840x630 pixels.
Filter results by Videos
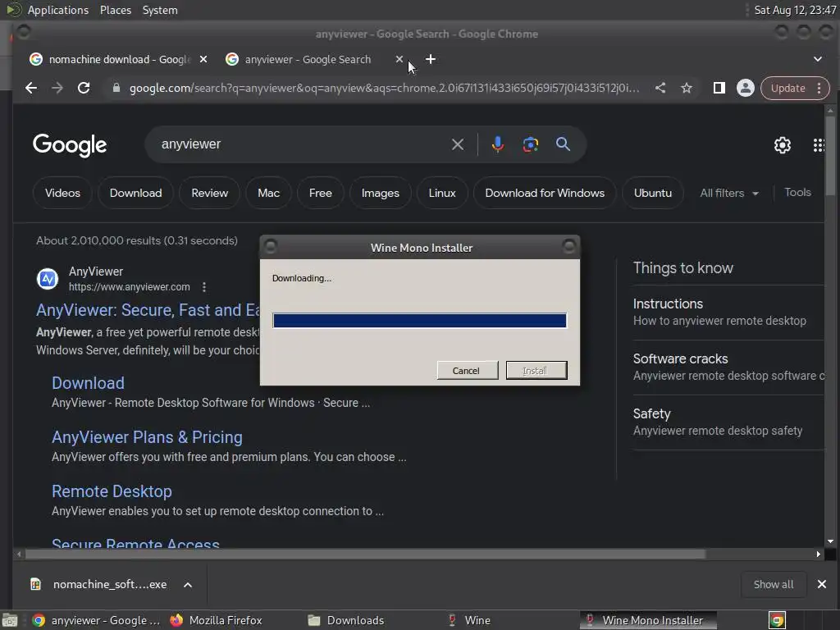[x=62, y=193]
